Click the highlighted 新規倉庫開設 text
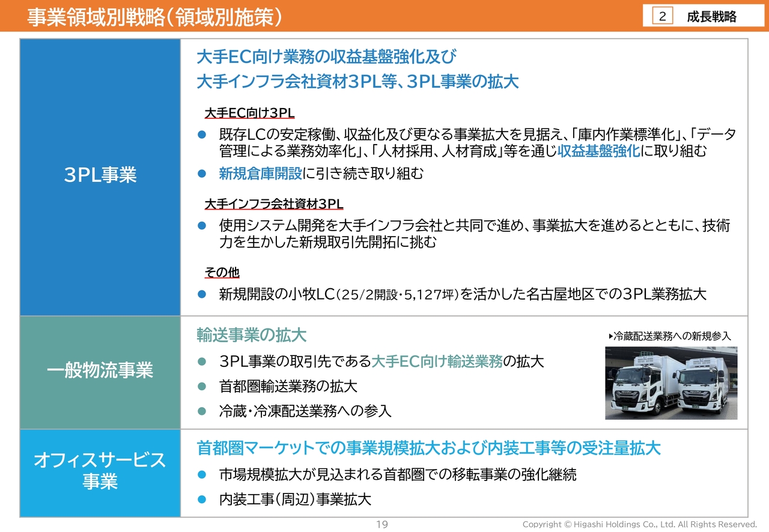 (260, 174)
